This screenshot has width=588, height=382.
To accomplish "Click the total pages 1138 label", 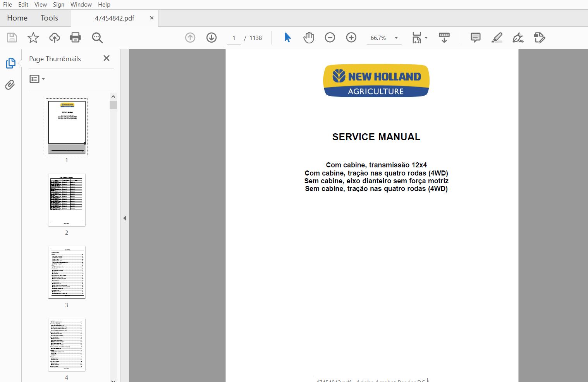I will click(256, 38).
